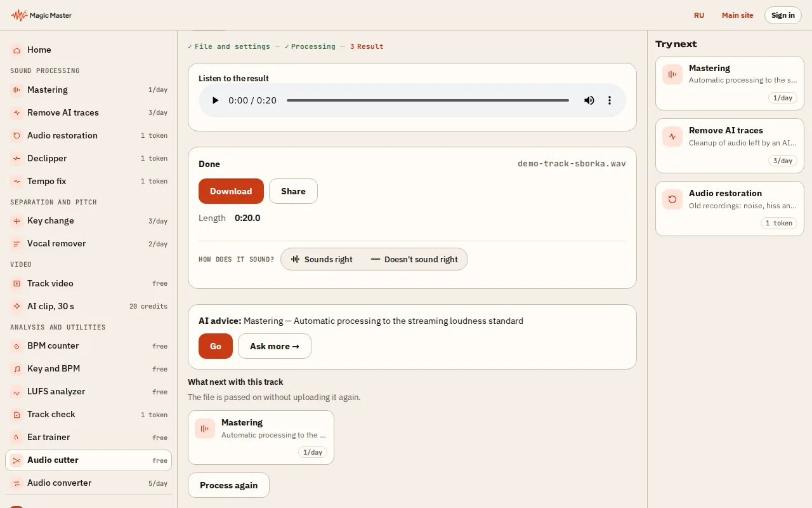Open Home from the sidebar
This screenshot has height=508, width=812.
coord(88,50)
